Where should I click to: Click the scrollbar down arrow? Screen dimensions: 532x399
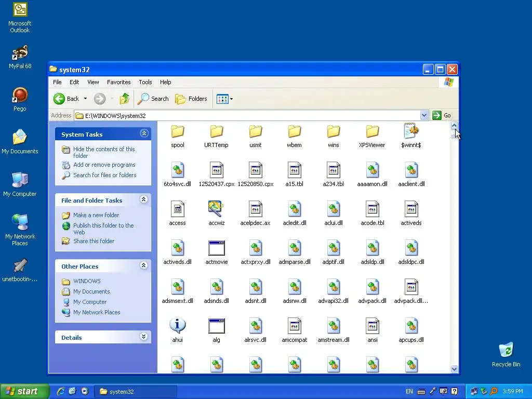[x=454, y=369]
